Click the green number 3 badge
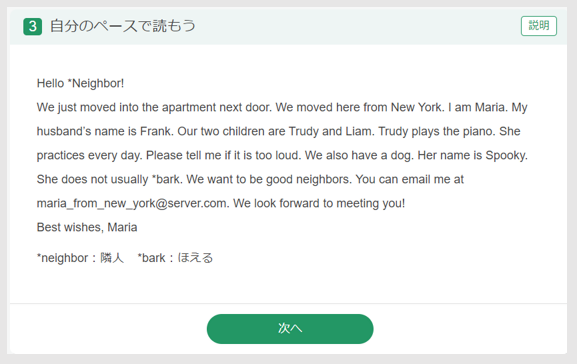Screen dimensions: 577x364 point(32,26)
